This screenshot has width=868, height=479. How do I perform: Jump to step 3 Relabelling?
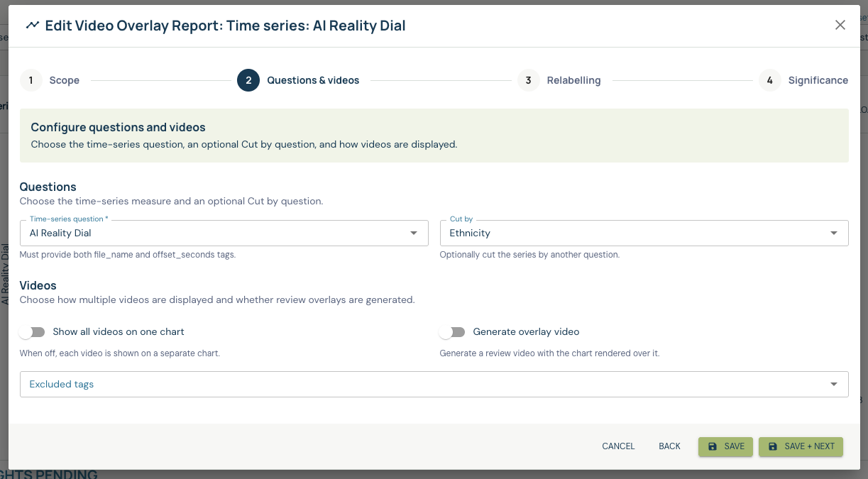click(559, 80)
